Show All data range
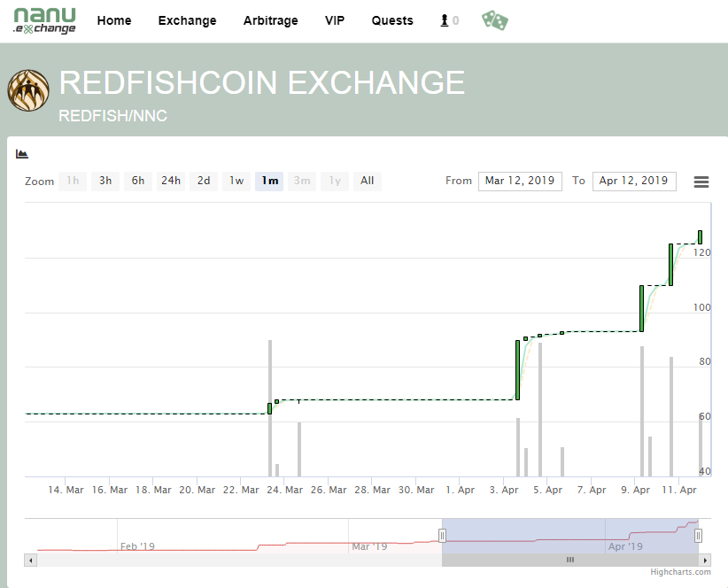728x588 pixels. click(368, 181)
